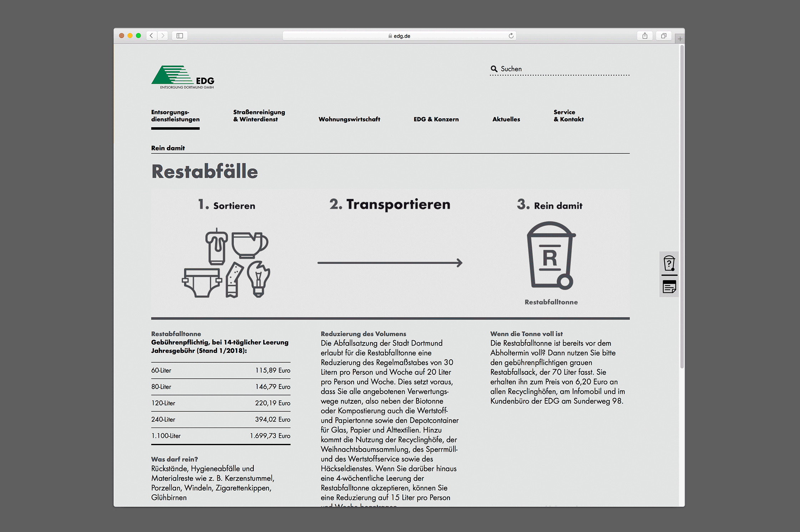Image resolution: width=800 pixels, height=532 pixels.
Task: Click the EDG logo to go home
Action: click(x=183, y=77)
